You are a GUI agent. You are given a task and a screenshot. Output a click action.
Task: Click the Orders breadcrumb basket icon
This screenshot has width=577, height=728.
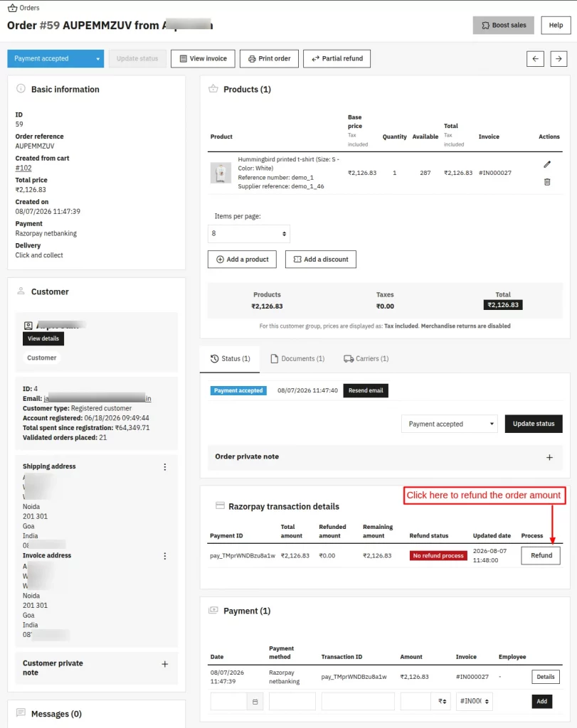click(x=13, y=8)
